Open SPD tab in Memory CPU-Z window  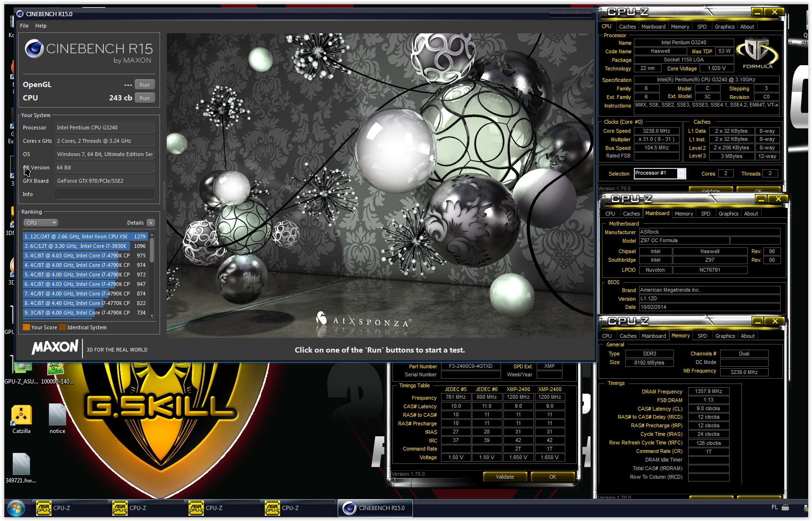point(702,336)
